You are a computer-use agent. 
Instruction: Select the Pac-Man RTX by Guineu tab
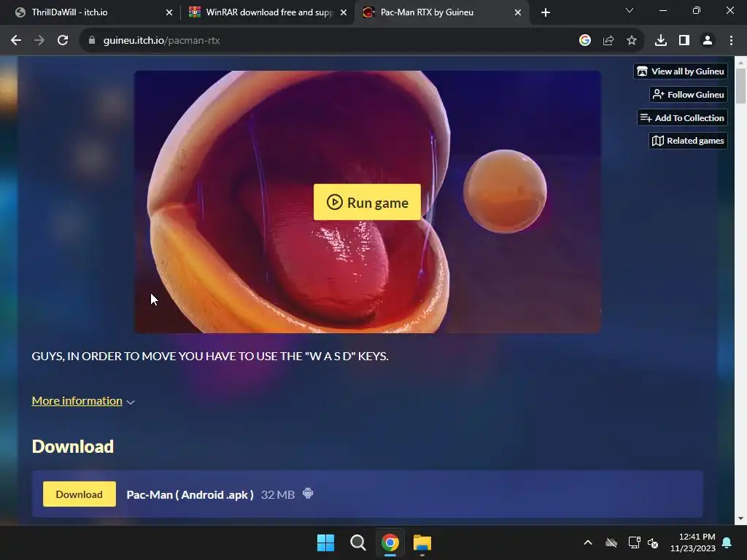[441, 12]
